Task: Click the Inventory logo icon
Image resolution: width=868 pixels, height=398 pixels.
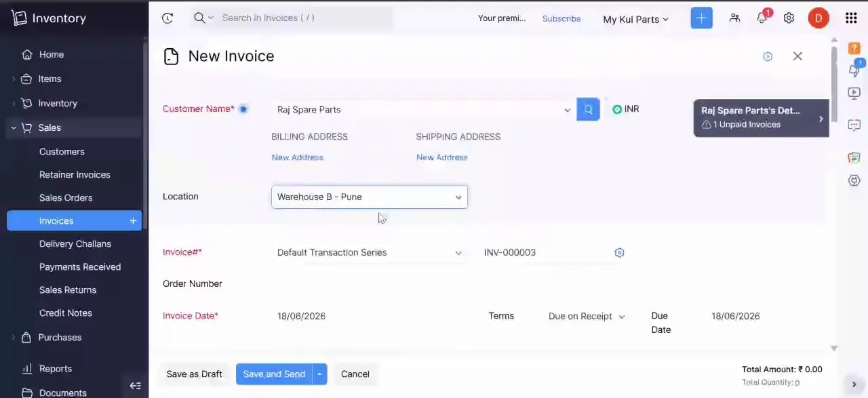Action: pos(20,18)
